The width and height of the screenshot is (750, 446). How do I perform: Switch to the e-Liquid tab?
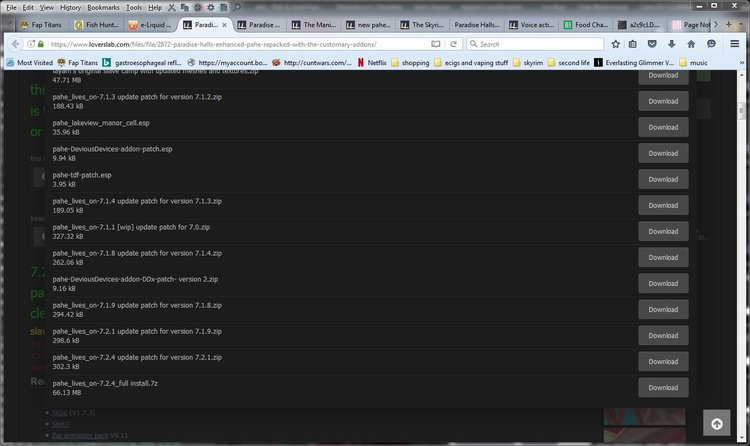(152, 24)
